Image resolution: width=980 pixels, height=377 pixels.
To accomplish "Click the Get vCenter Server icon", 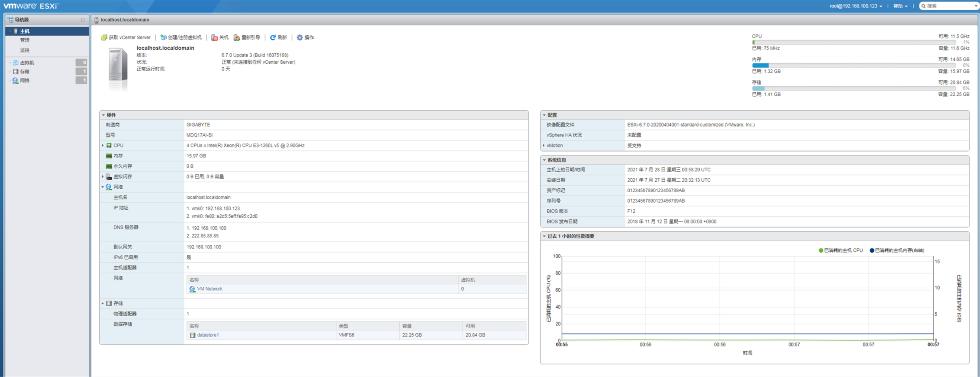I will pyautogui.click(x=104, y=38).
